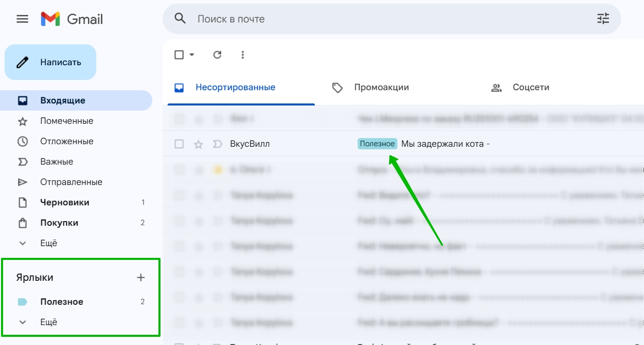Open the select-all dropdown arrow

pos(192,55)
